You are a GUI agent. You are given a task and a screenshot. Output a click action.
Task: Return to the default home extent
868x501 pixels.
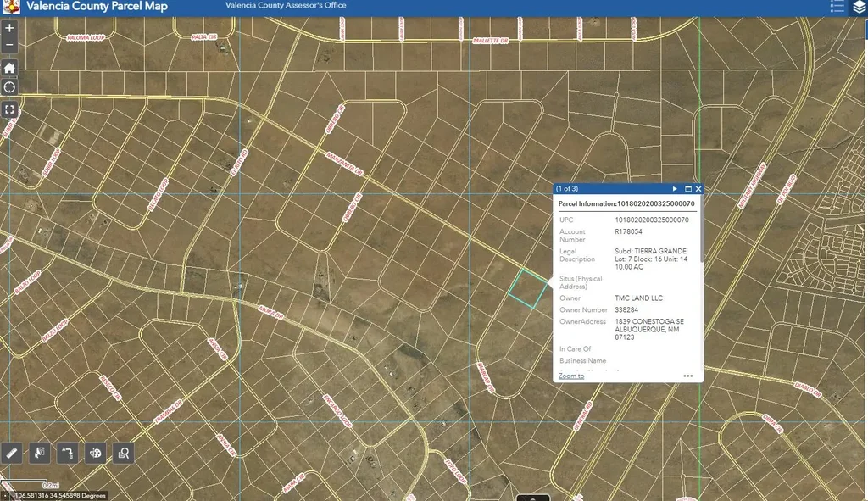click(9, 68)
